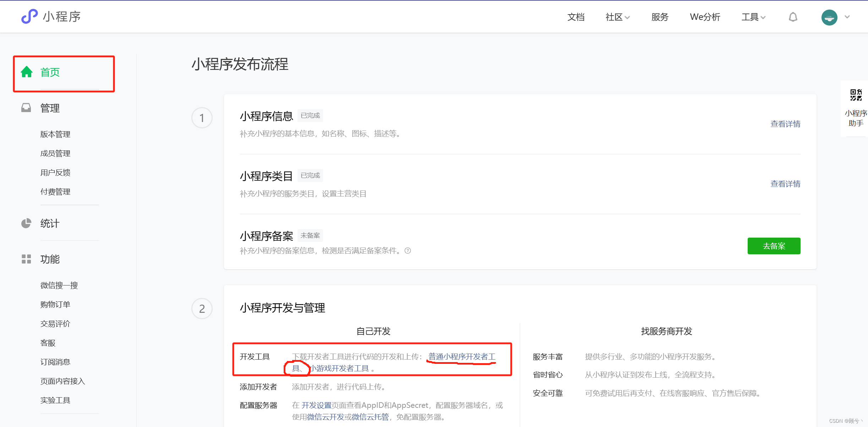This screenshot has height=427, width=868.
Task: Click the green 去备案 button
Action: point(774,246)
